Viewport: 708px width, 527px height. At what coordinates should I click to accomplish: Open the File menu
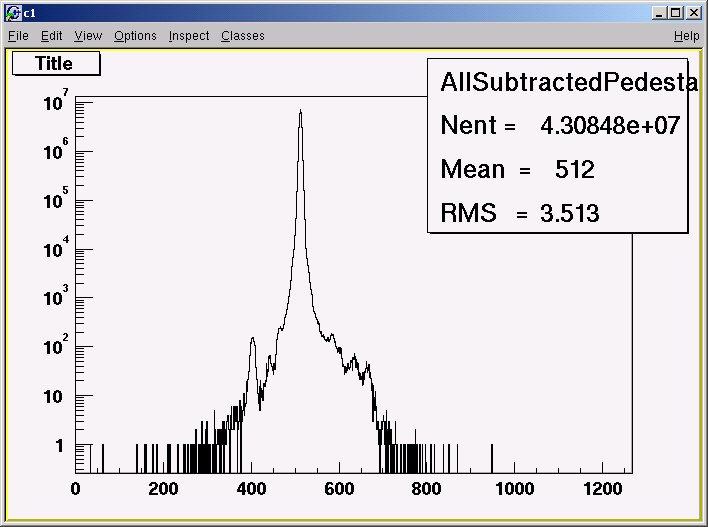pyautogui.click(x=18, y=36)
